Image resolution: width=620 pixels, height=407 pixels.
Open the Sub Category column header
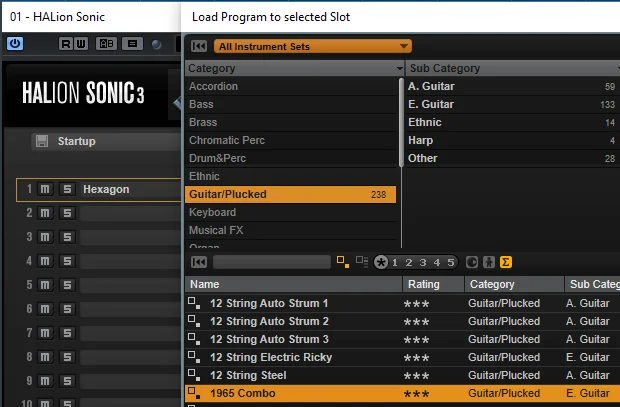[513, 68]
